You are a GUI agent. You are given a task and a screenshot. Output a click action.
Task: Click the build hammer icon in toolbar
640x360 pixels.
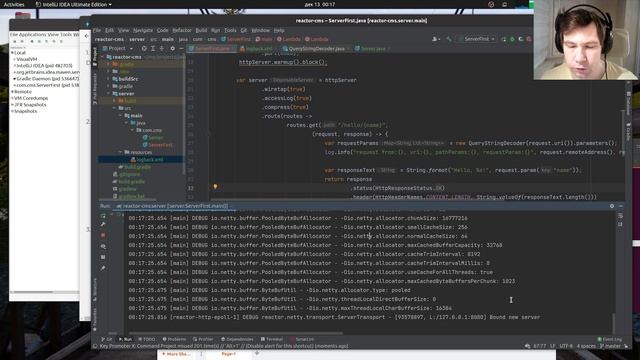(x=449, y=39)
